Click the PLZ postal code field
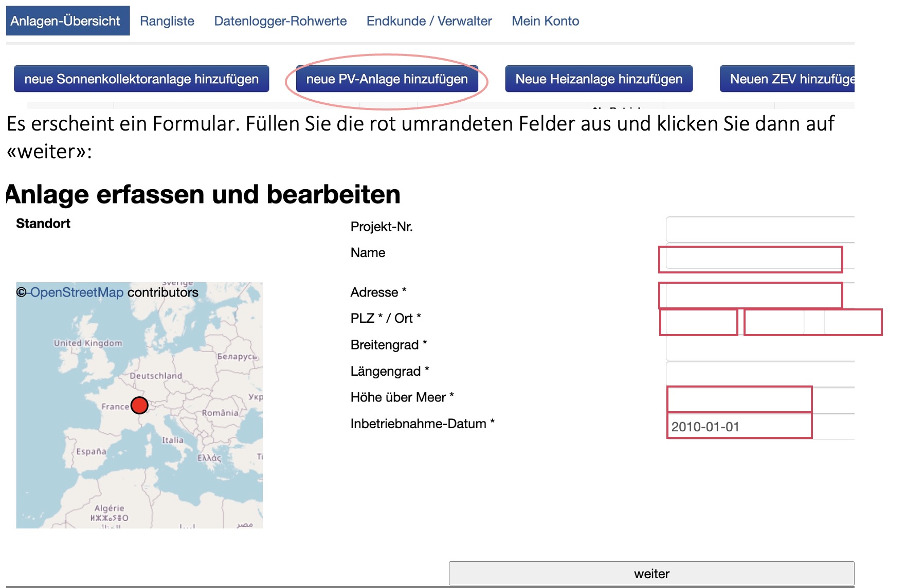This screenshot has height=588, width=906. (700, 322)
